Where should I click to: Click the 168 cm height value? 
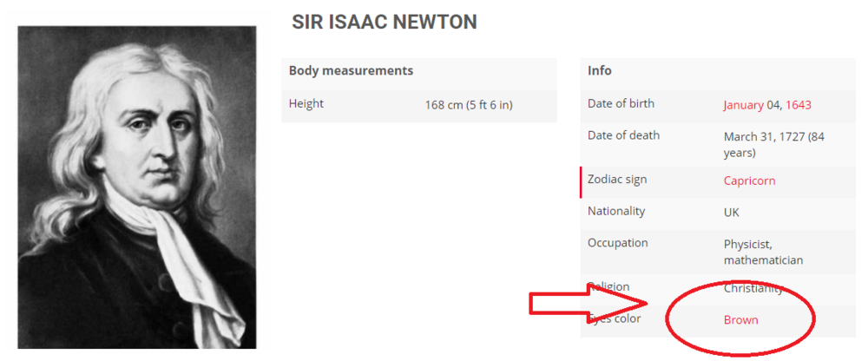point(469,105)
